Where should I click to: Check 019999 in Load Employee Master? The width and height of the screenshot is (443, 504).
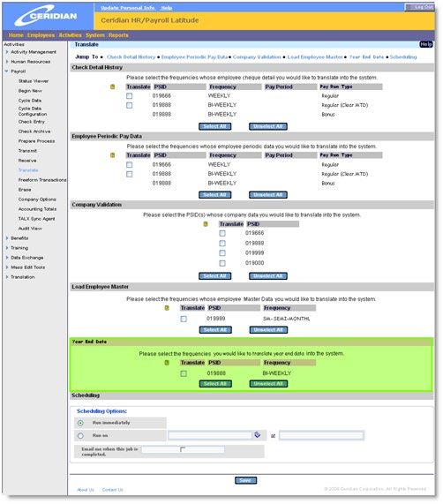click(184, 319)
